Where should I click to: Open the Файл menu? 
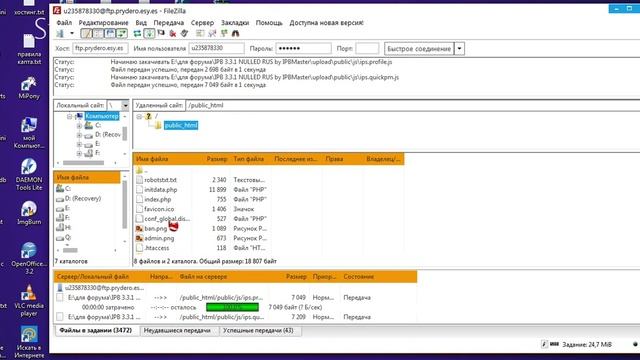[x=64, y=23]
